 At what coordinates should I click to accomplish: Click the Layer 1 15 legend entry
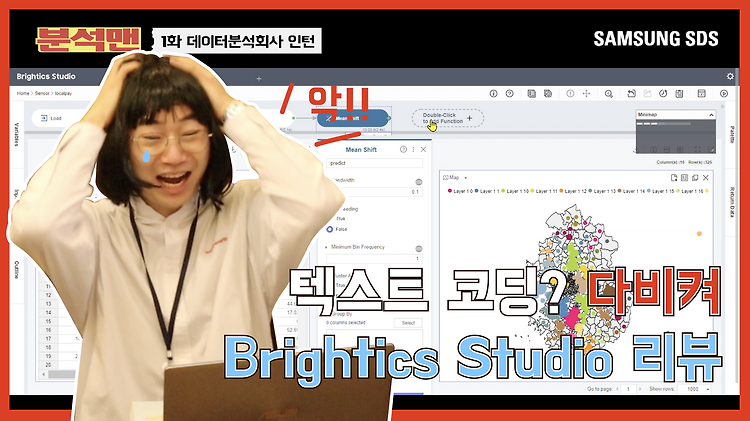pyautogui.click(x=660, y=191)
